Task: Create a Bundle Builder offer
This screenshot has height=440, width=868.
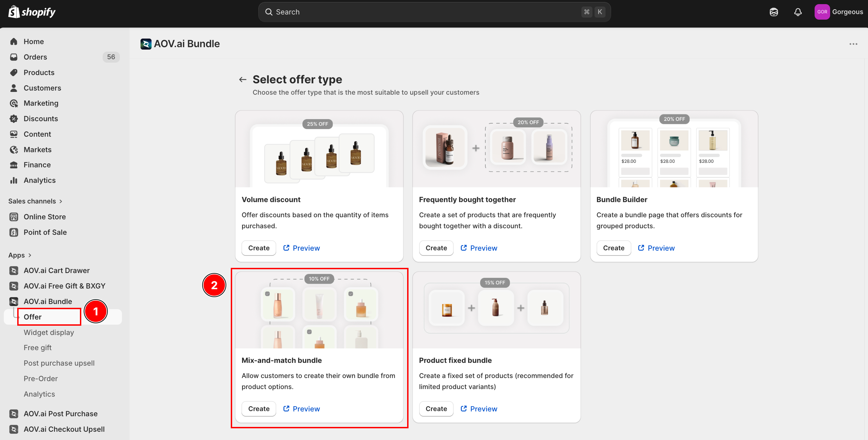Action: [x=613, y=248]
